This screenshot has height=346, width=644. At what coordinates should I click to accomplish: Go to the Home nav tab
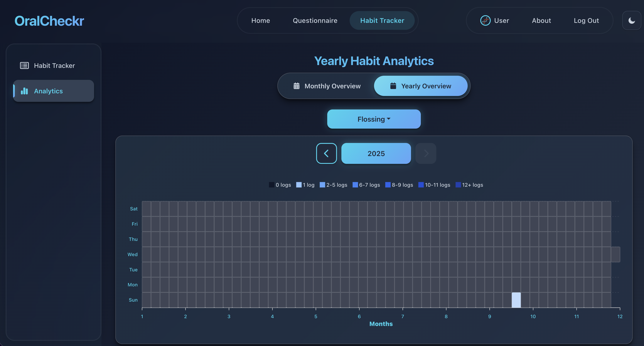tap(261, 20)
